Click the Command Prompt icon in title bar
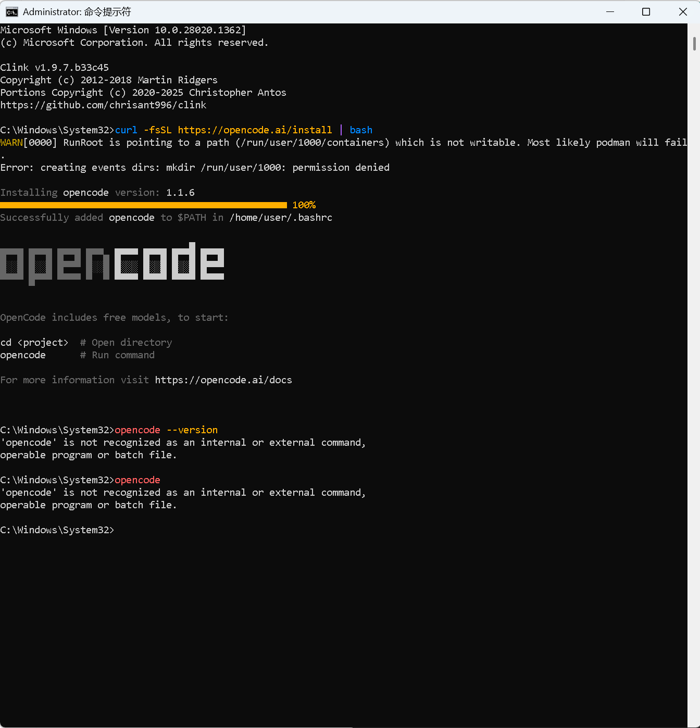 click(11, 11)
